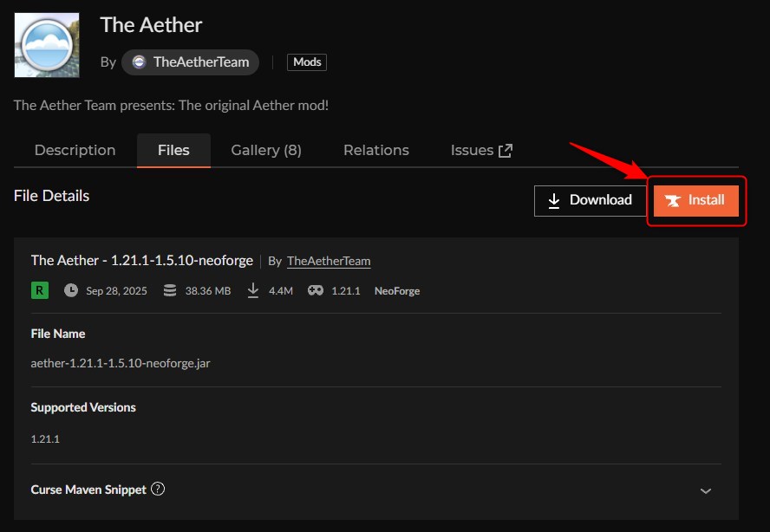The height and width of the screenshot is (532, 770).
Task: Open TheAetherTeam author profile link
Action: (328, 260)
